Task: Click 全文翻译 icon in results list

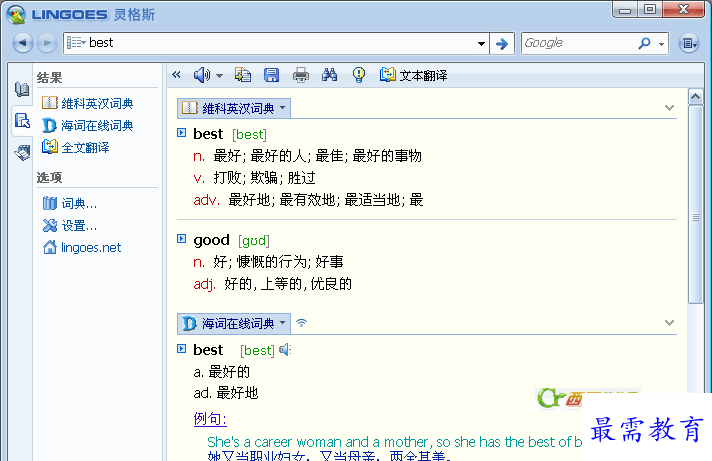Action: click(49, 147)
